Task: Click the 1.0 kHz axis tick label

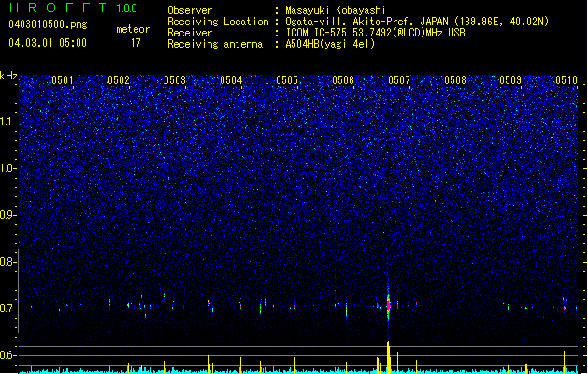Action: click(x=8, y=168)
